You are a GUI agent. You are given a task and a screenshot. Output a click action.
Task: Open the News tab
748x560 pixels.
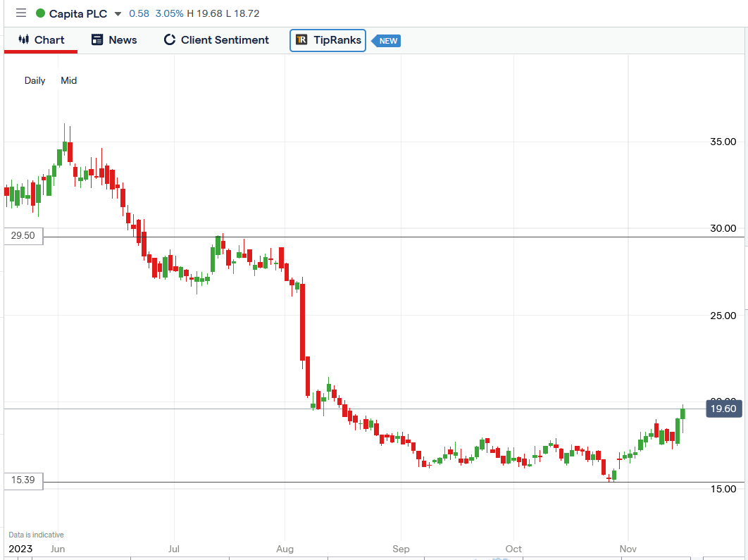pos(114,40)
